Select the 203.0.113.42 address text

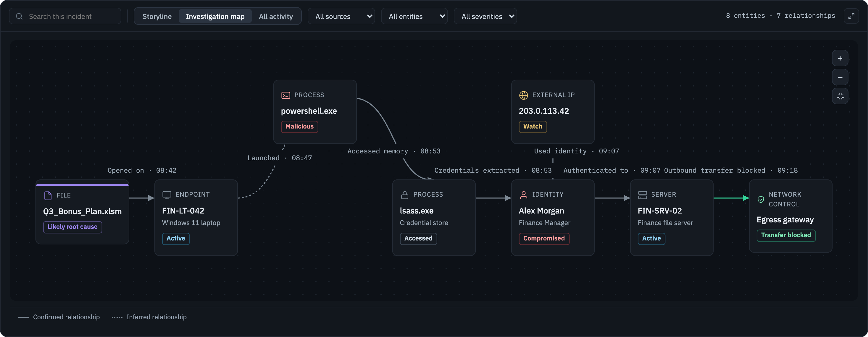tap(543, 111)
